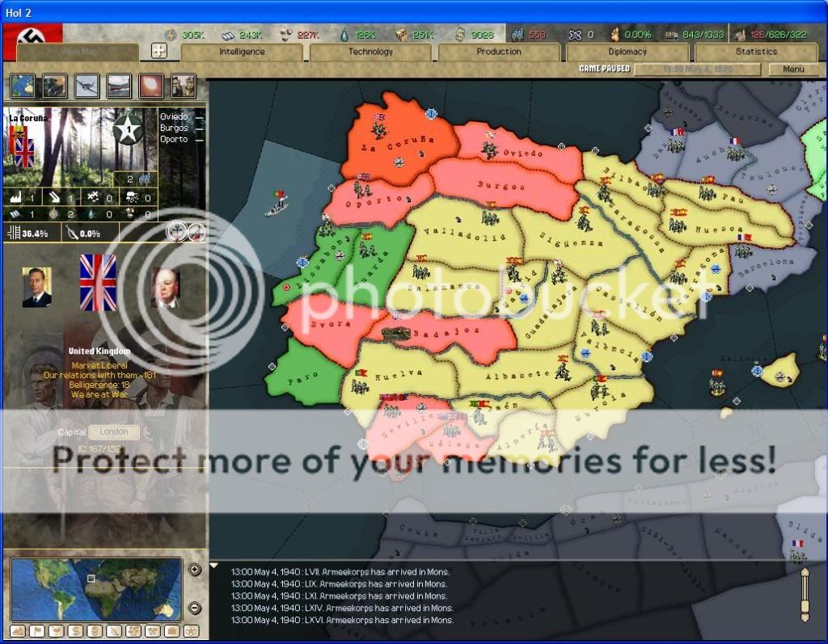Click the nuclear atom icon
828x644 pixels.
tap(575, 35)
